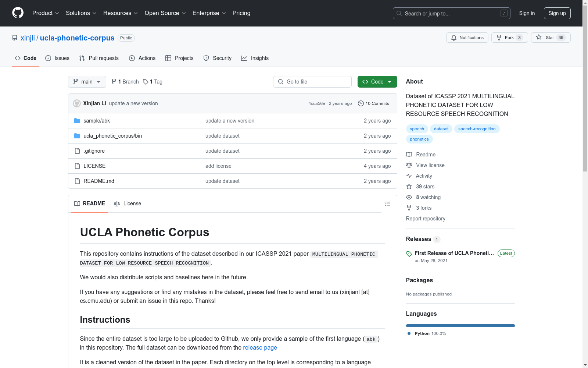Switch to the Actions tab

[142, 58]
